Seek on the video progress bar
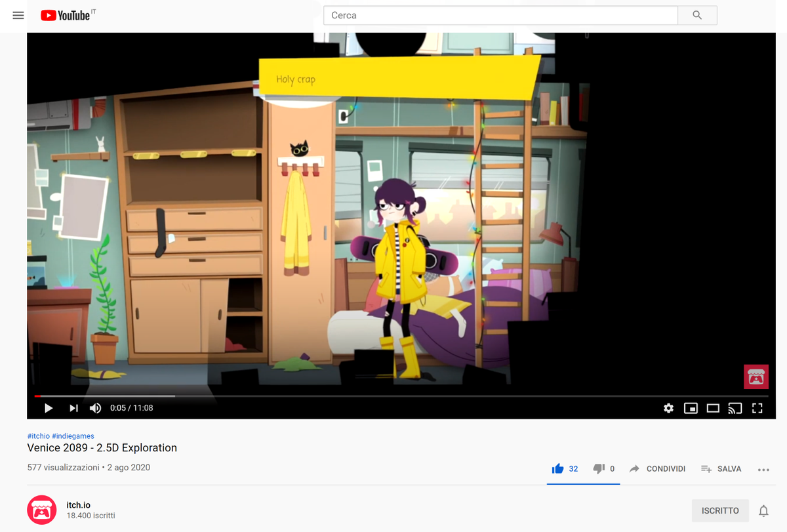787x532 pixels. (401, 396)
